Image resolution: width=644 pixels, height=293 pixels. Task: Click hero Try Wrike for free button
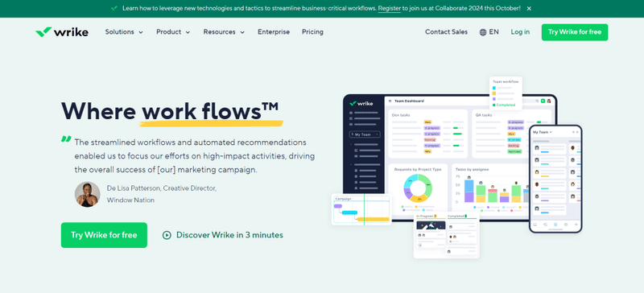click(x=104, y=235)
